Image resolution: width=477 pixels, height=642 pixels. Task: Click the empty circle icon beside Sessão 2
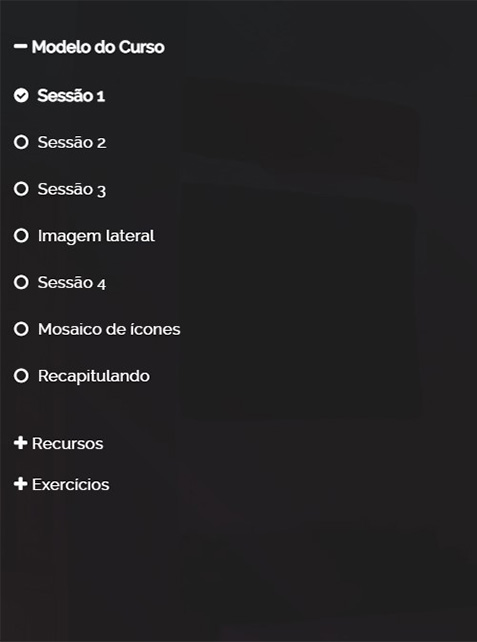coord(21,142)
